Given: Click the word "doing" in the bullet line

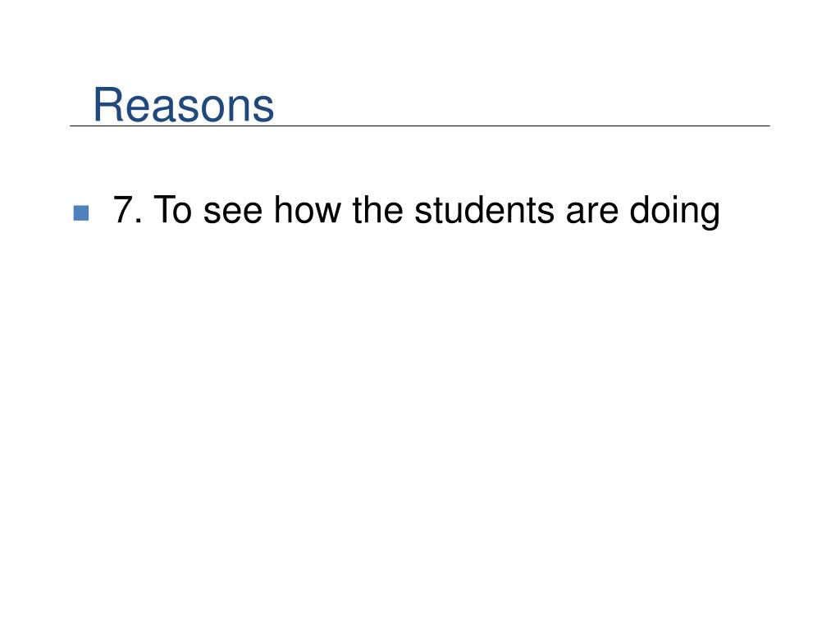Looking at the screenshot, I should (674, 212).
